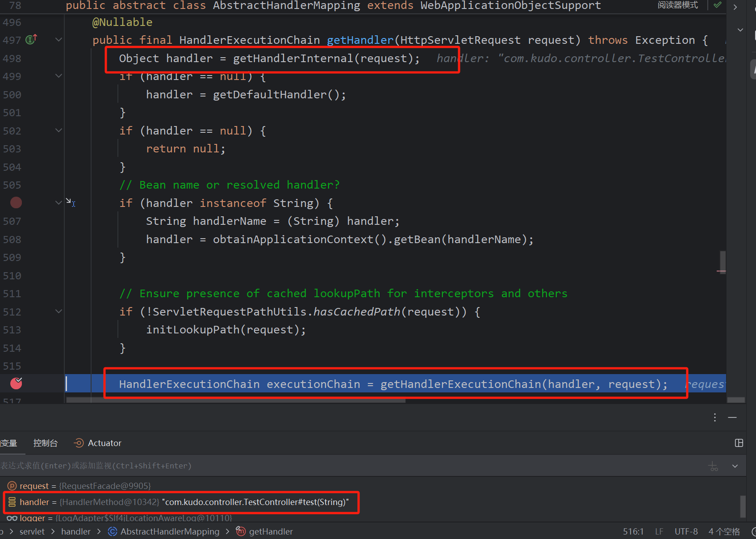The width and height of the screenshot is (756, 539).
Task: Click the 'Ensure presence of cached lookupPath' comment
Action: (343, 293)
